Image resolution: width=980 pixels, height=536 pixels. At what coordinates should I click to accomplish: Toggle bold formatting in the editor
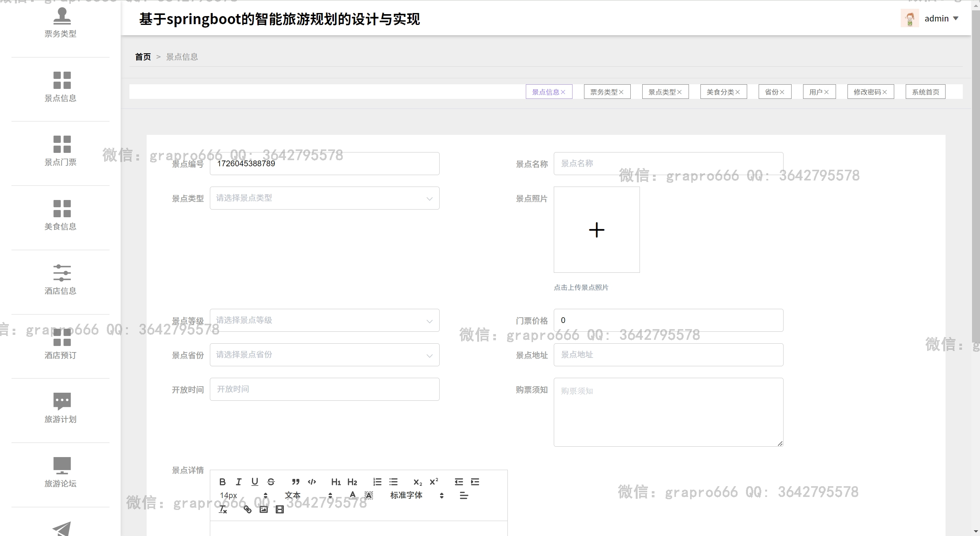[x=223, y=482]
